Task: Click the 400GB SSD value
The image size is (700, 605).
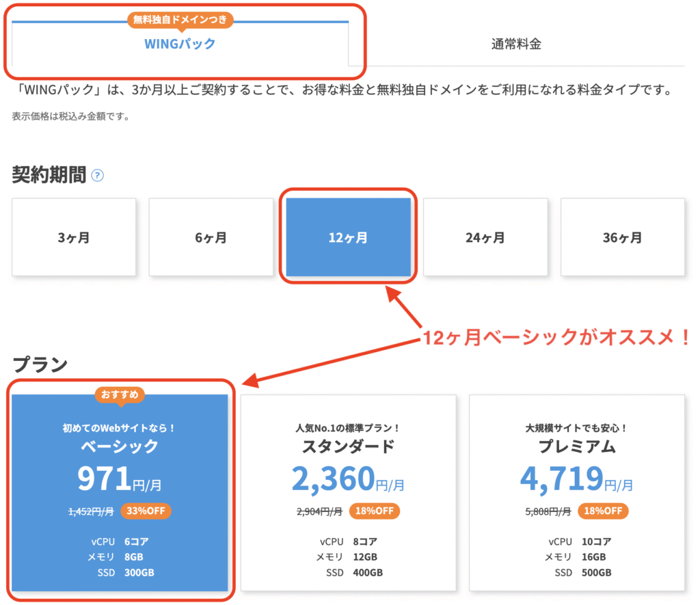Action: tap(368, 572)
